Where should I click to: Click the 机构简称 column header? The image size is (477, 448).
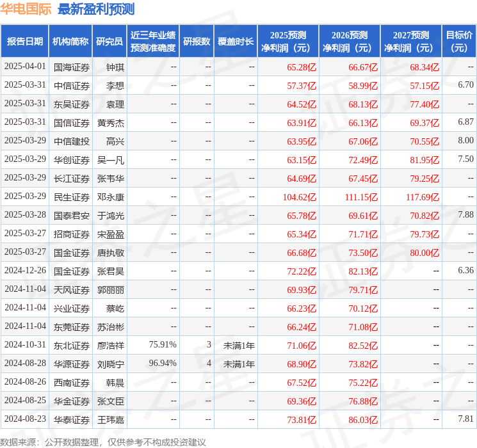(70, 42)
